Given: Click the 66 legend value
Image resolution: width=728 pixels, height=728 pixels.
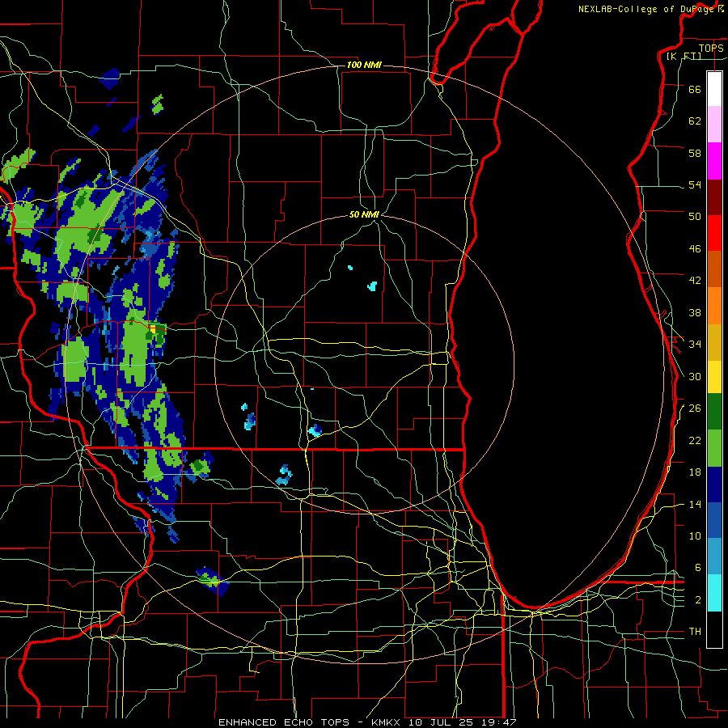Looking at the screenshot, I should [x=695, y=89].
